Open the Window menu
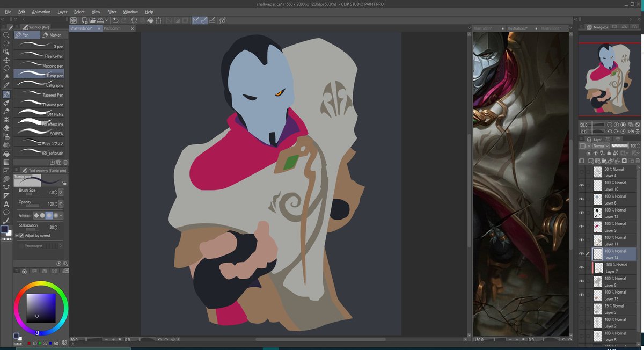Viewport: 644px width, 350px height. click(130, 12)
